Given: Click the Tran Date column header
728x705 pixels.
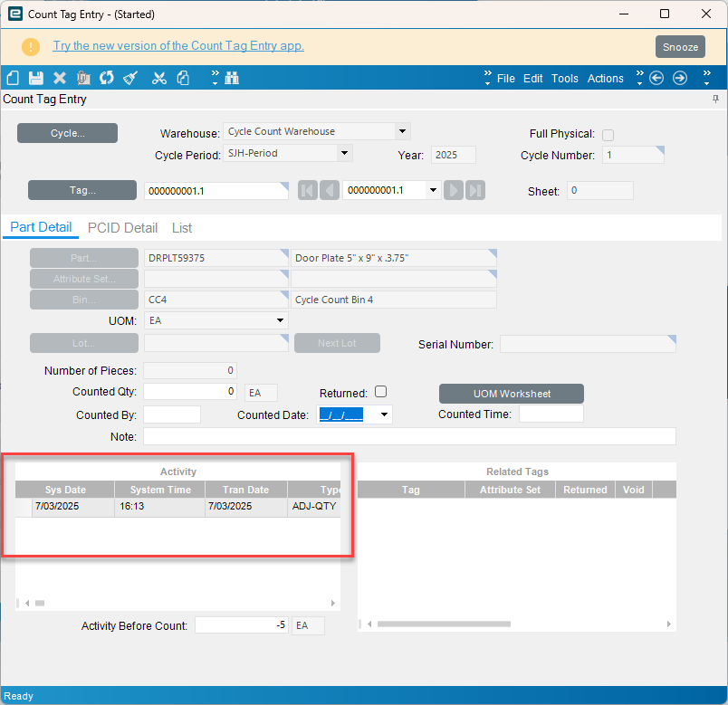Looking at the screenshot, I should click(245, 490).
